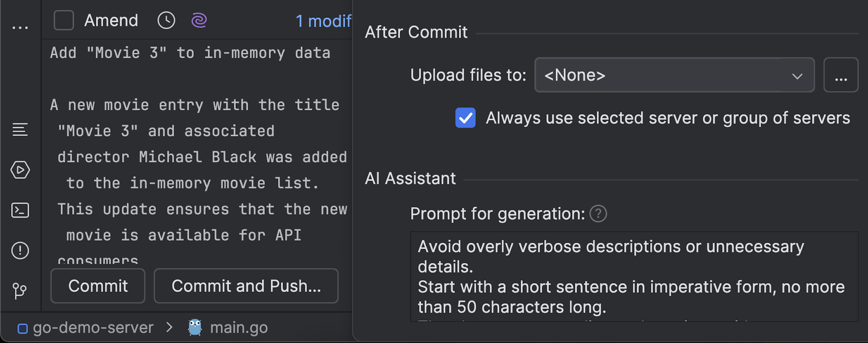The image size is (868, 343).
Task: Open the 1 modified files link
Action: pyautogui.click(x=323, y=21)
